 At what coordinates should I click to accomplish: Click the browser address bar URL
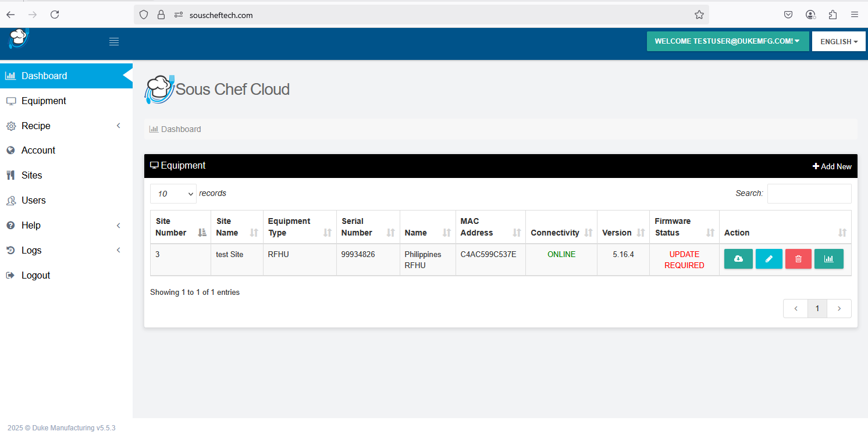(221, 15)
